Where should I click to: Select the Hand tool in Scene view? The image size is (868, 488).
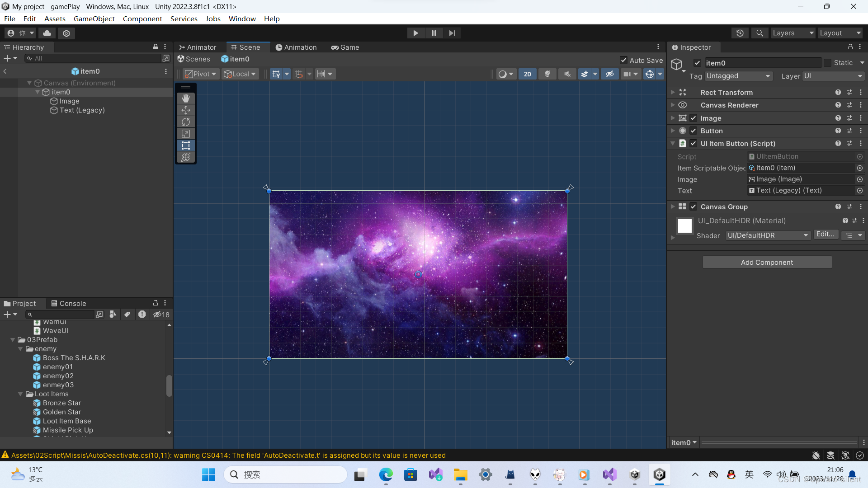click(185, 98)
